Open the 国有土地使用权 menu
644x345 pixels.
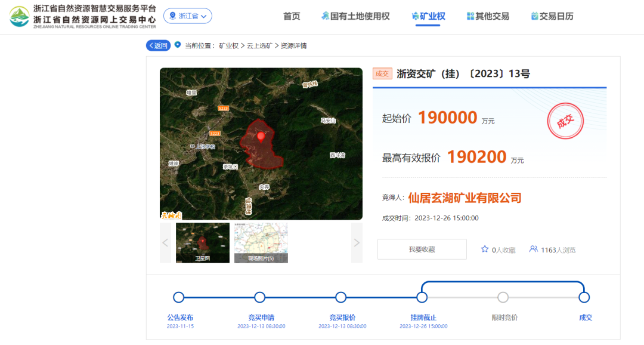click(x=355, y=16)
